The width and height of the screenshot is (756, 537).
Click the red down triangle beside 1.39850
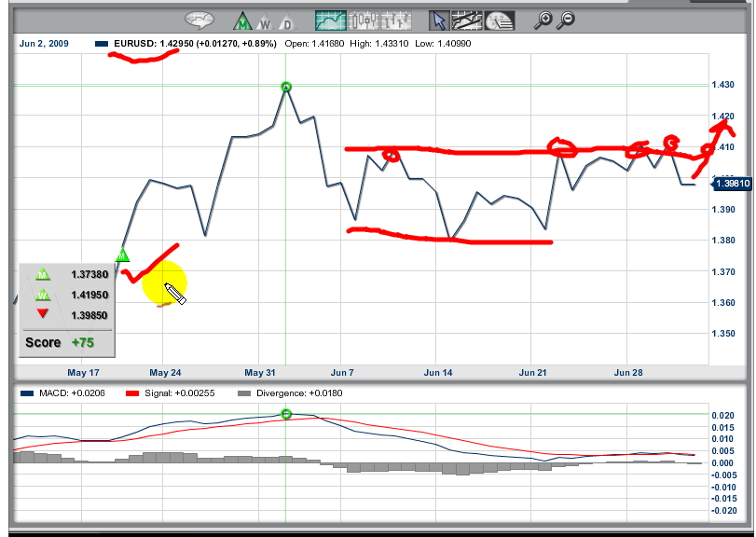(x=43, y=314)
